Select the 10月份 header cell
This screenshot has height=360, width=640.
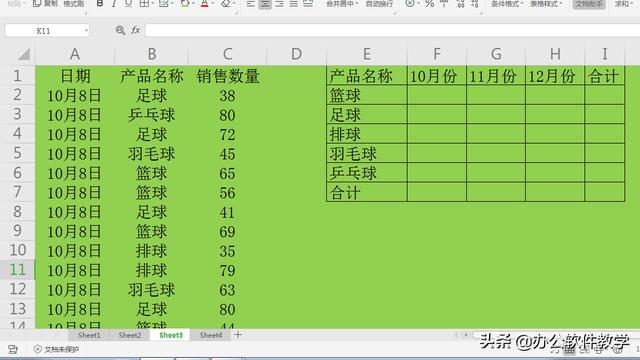[437, 76]
